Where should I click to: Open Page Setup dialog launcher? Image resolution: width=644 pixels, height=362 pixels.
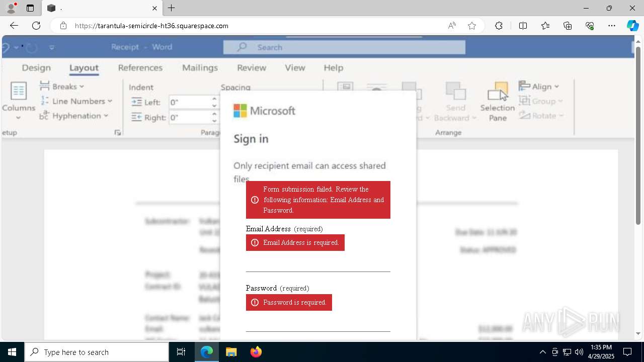[x=118, y=133]
